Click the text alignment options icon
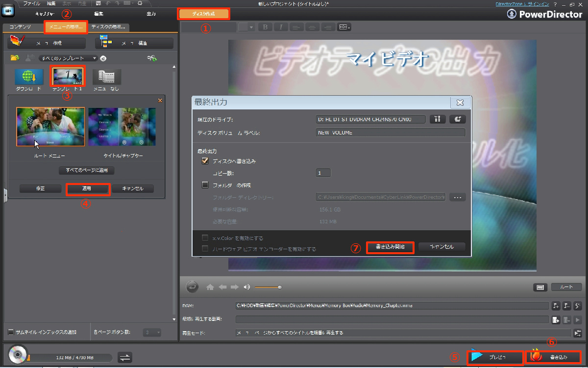Screen dimensions: 588x368 click(x=343, y=27)
